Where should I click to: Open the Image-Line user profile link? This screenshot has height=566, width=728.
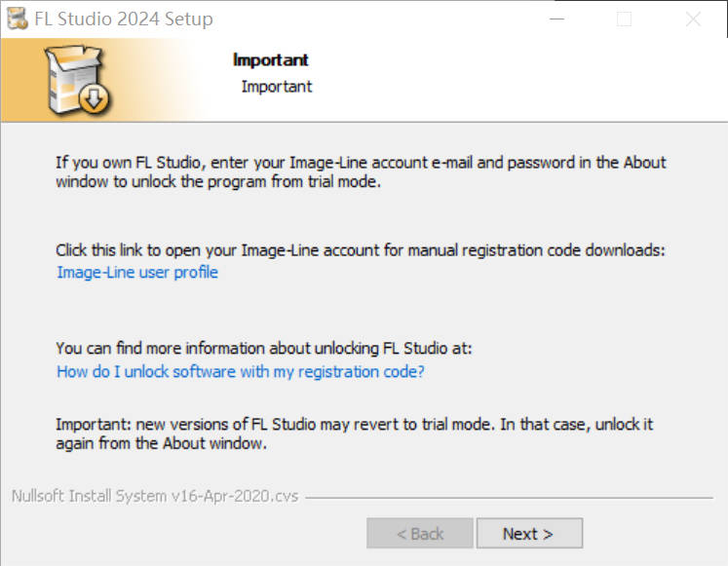[137, 273]
